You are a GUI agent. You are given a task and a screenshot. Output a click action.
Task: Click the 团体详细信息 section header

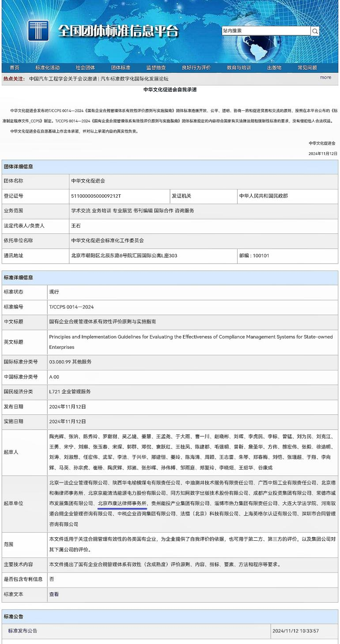click(x=19, y=166)
